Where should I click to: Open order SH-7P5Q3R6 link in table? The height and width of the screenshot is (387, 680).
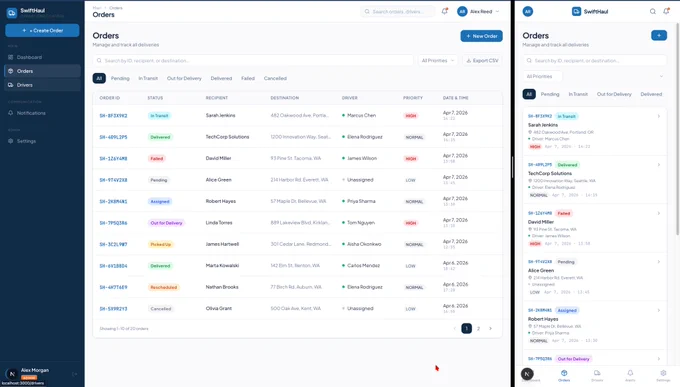tap(113, 223)
